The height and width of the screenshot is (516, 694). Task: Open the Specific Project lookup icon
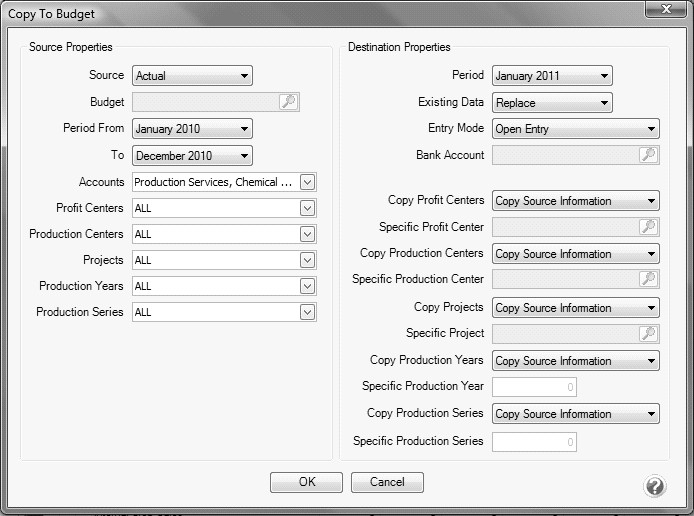[648, 334]
